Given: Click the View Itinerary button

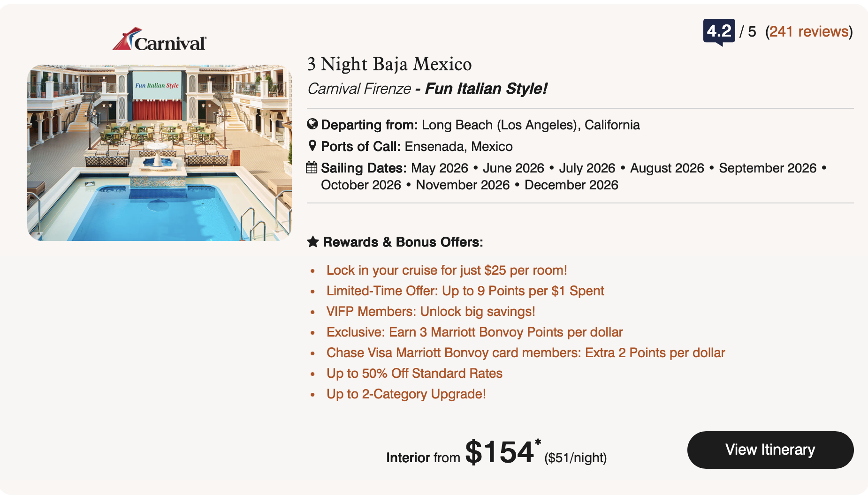Looking at the screenshot, I should (770, 450).
